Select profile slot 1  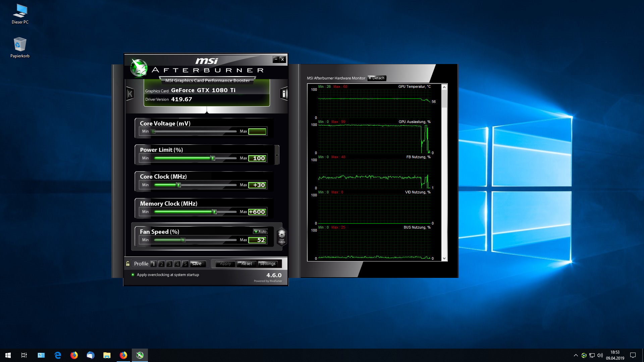[x=153, y=264]
